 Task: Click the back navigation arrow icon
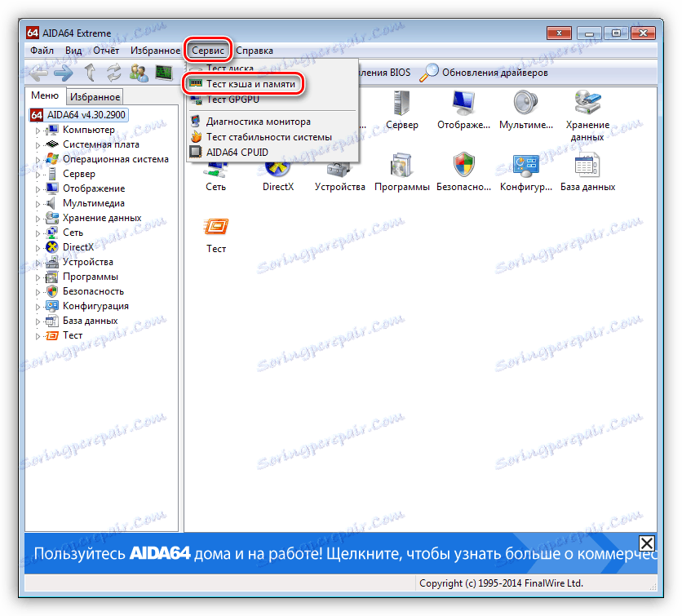tap(37, 72)
